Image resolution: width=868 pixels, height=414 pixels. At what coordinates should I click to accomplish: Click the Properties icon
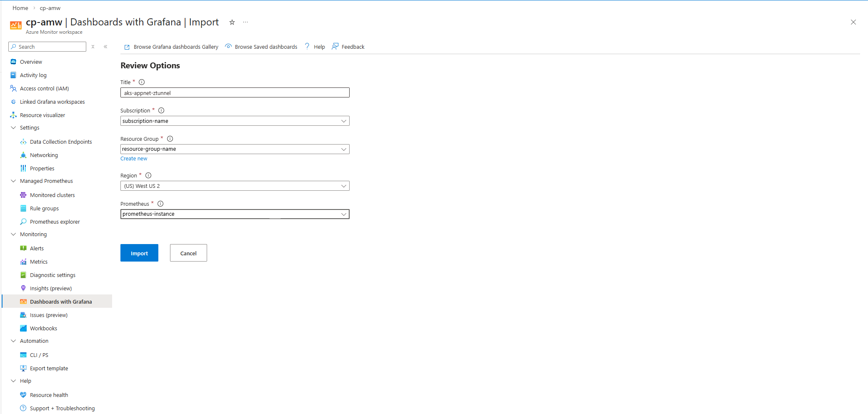[x=23, y=168]
